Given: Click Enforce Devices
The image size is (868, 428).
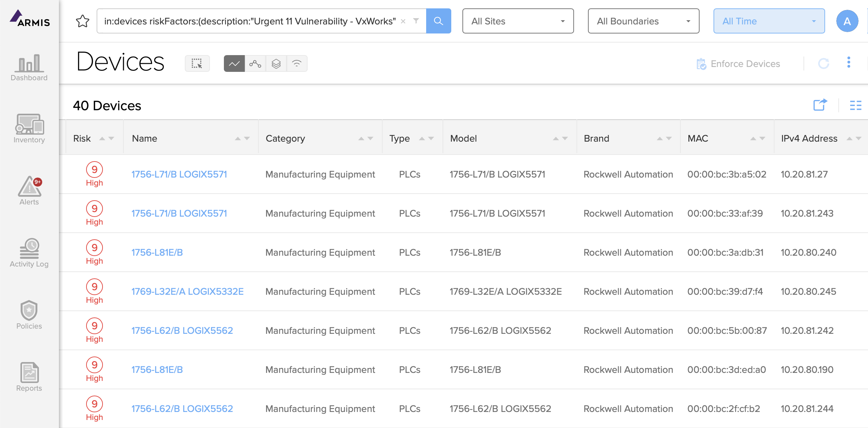Looking at the screenshot, I should tap(738, 64).
